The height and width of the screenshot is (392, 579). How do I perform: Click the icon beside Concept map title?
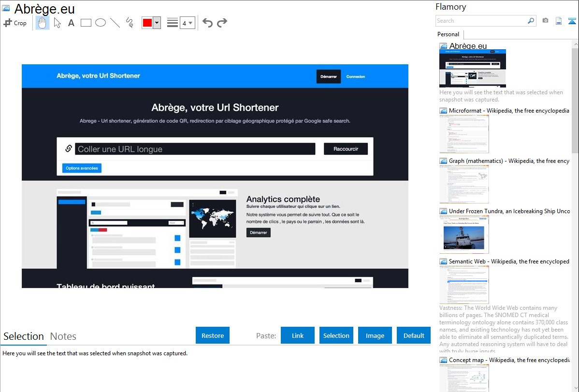(x=443, y=360)
